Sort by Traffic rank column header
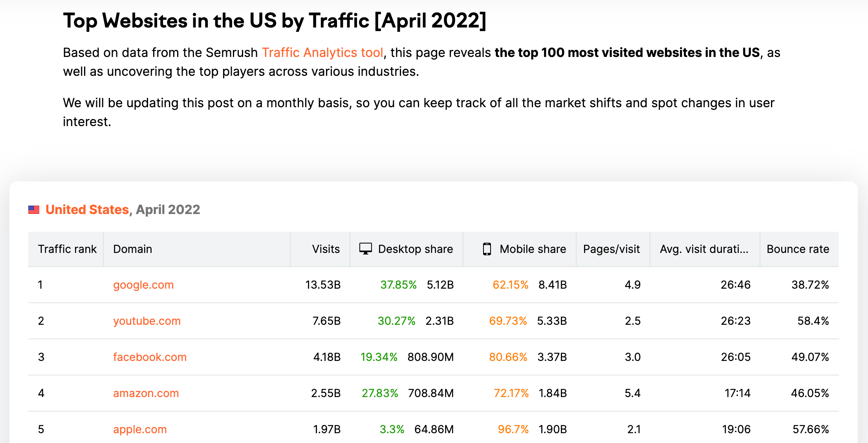This screenshot has height=443, width=868. click(x=67, y=249)
